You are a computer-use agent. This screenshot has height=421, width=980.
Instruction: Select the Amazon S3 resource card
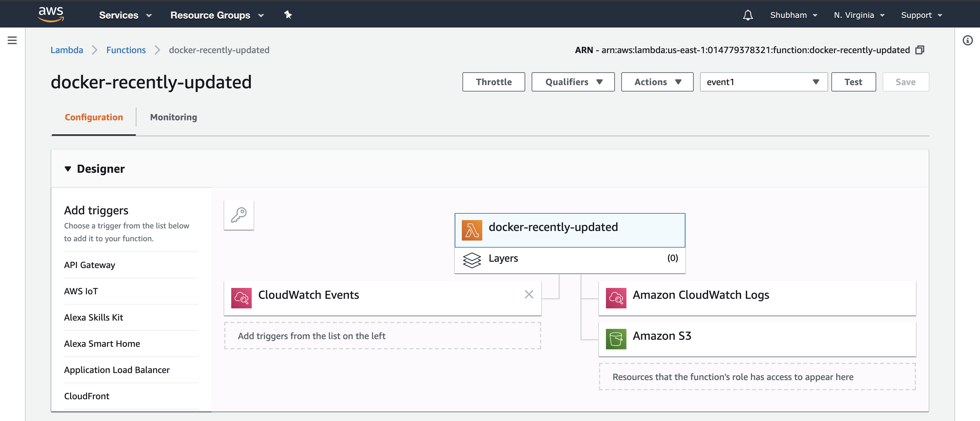coord(757,339)
